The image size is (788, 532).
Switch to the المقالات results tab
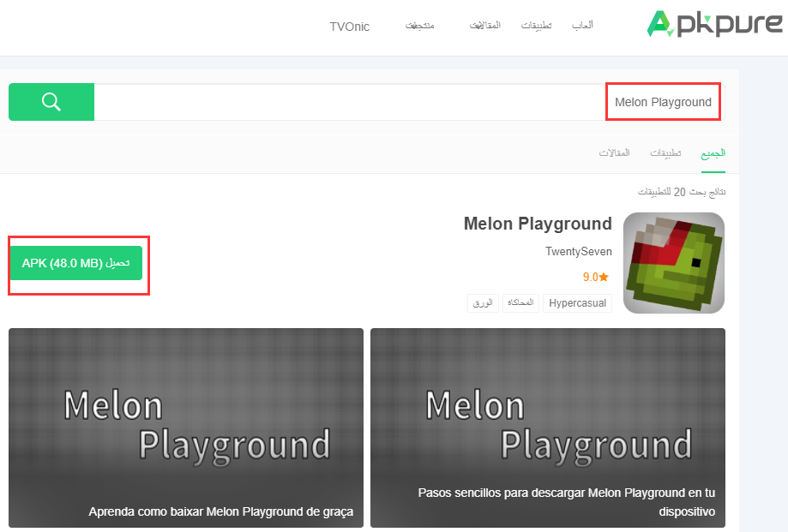pos(614,152)
